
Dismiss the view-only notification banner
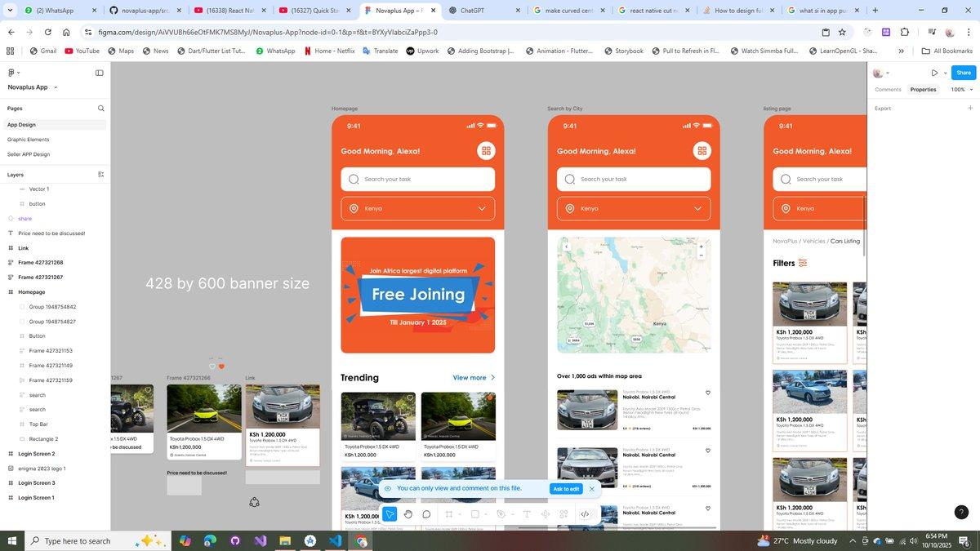[x=592, y=489]
